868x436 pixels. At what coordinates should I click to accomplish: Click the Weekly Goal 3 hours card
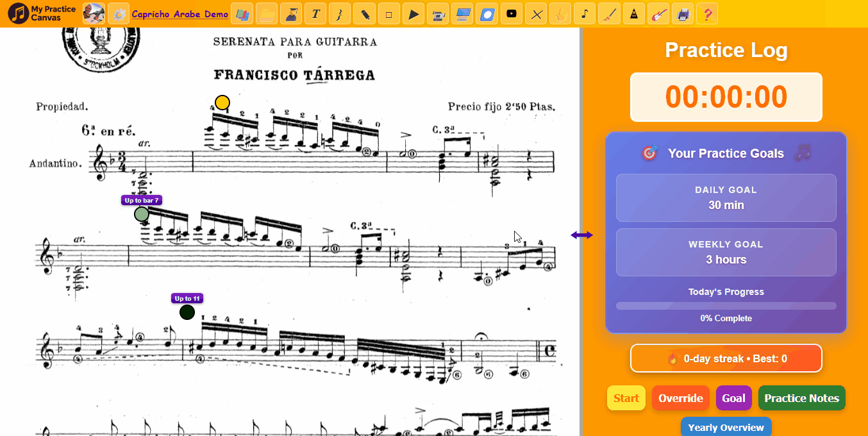click(x=726, y=252)
